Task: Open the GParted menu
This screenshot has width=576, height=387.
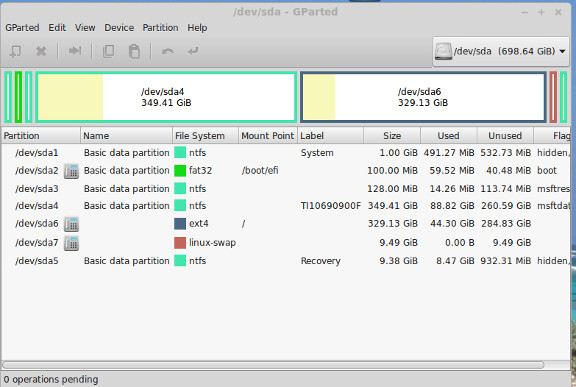Action: 22,28
